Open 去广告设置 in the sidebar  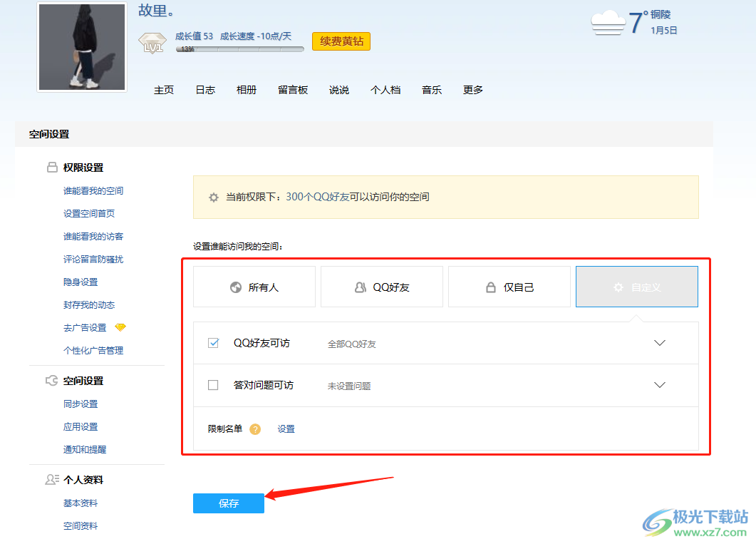point(85,328)
